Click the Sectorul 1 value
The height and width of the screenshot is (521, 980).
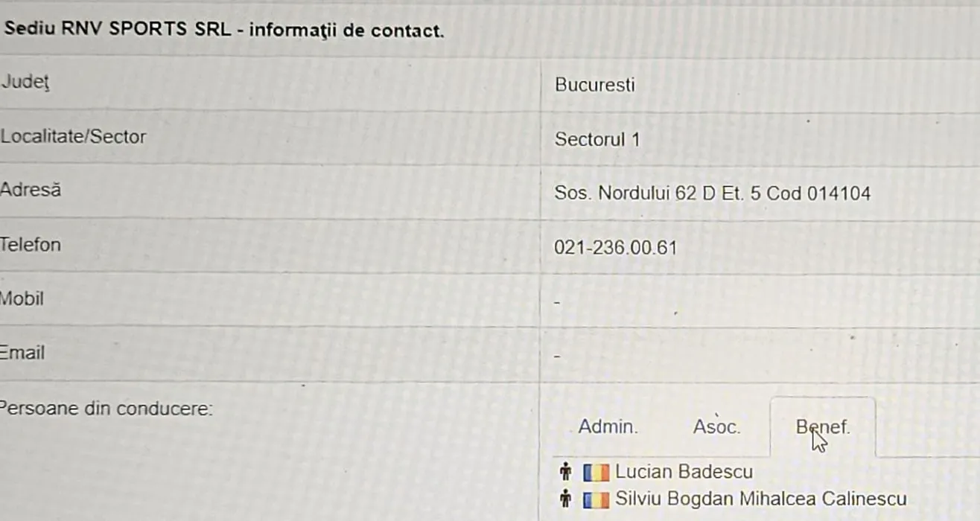pos(596,139)
